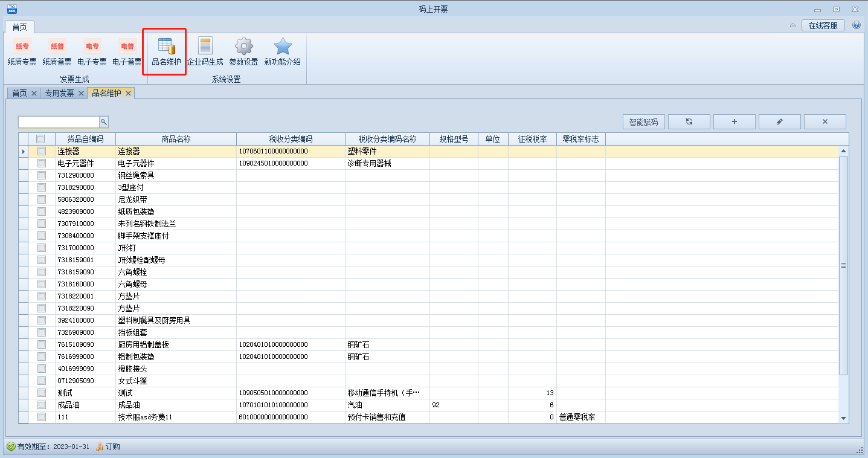Check the box for 成品油 row
The height and width of the screenshot is (458, 868).
coord(42,405)
